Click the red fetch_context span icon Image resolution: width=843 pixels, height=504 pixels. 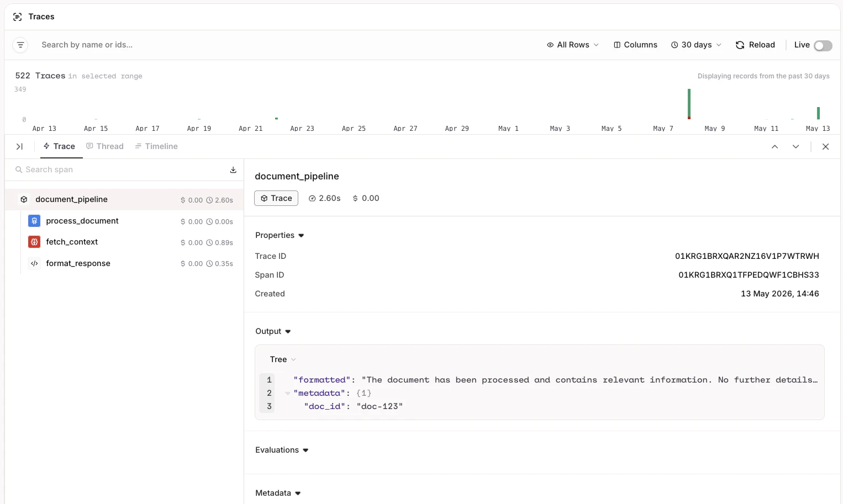point(34,242)
